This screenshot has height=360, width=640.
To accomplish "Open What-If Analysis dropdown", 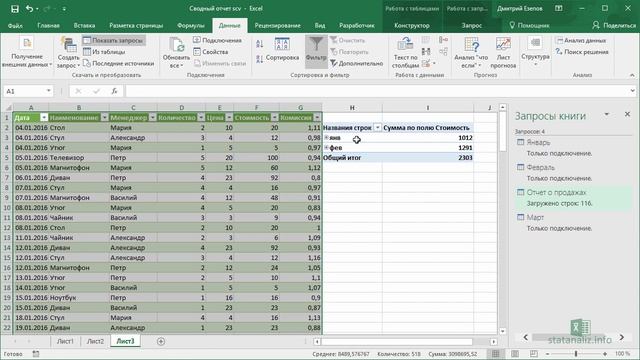I will click(x=471, y=52).
